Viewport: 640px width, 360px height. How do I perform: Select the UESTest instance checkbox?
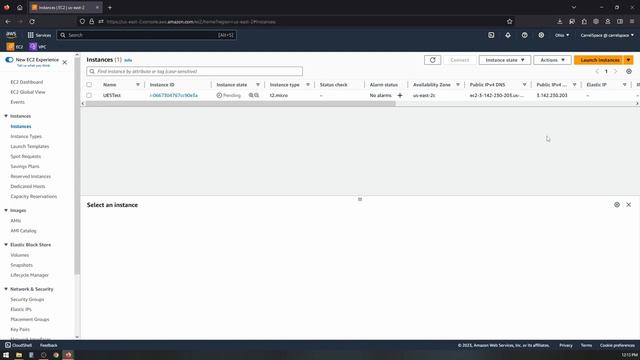tap(89, 95)
